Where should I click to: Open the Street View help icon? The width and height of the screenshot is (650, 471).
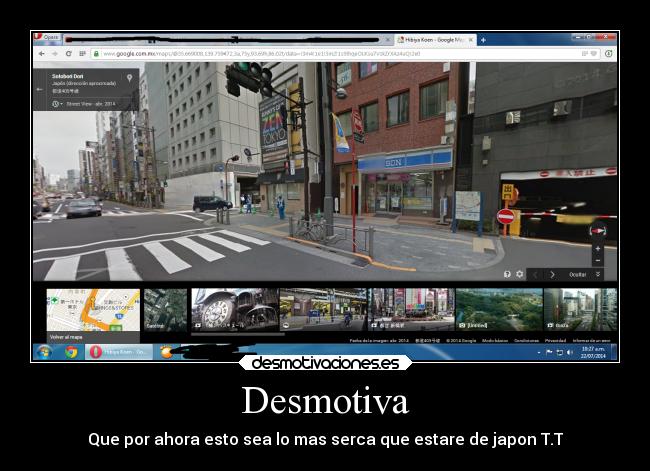[x=507, y=274]
